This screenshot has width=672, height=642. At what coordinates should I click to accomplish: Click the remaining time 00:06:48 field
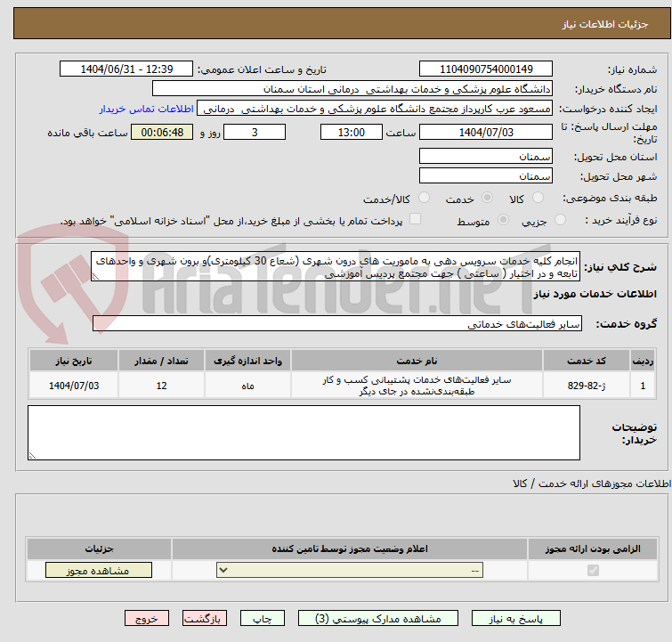pos(162,132)
